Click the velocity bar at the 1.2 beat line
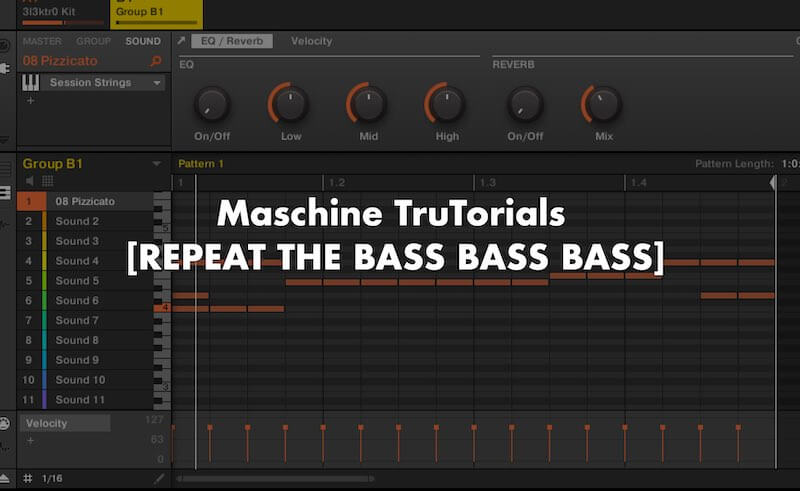The height and width of the screenshot is (491, 800). [x=323, y=443]
